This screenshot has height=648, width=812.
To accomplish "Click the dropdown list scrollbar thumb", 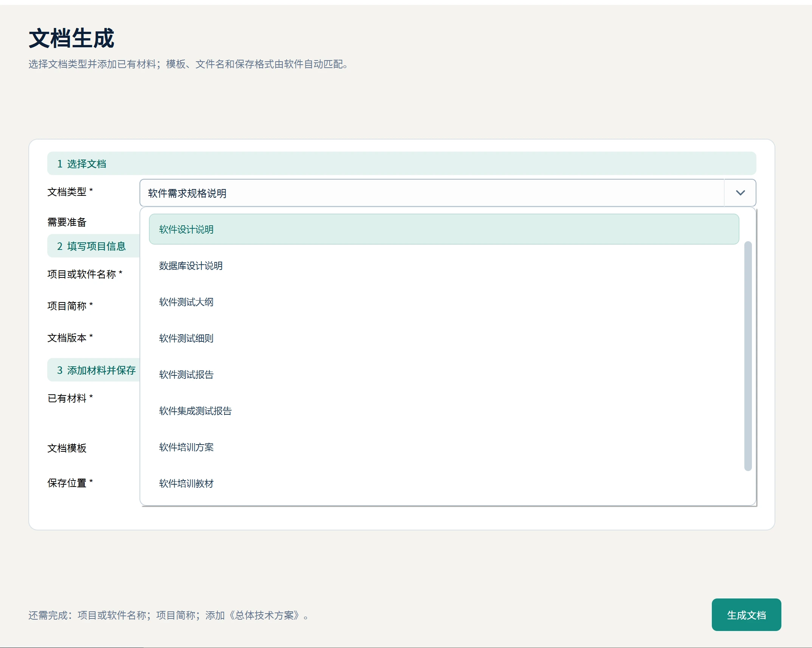I will tap(748, 356).
